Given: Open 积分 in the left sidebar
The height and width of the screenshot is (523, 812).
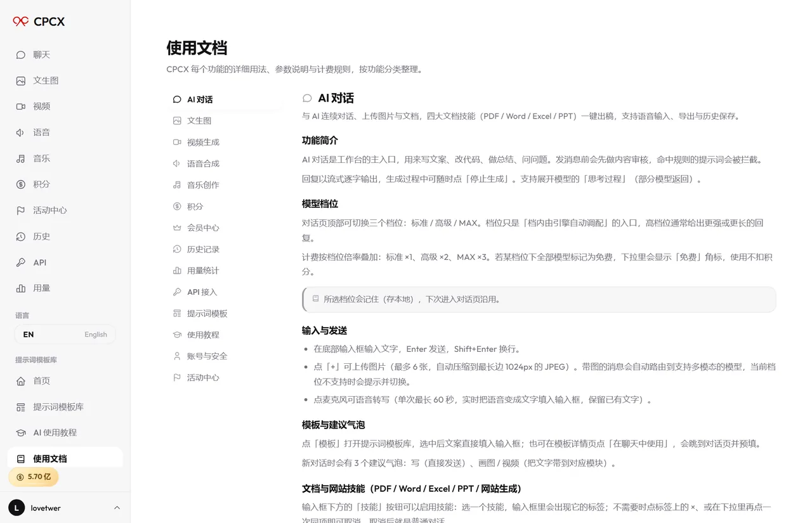Looking at the screenshot, I should (x=65, y=184).
